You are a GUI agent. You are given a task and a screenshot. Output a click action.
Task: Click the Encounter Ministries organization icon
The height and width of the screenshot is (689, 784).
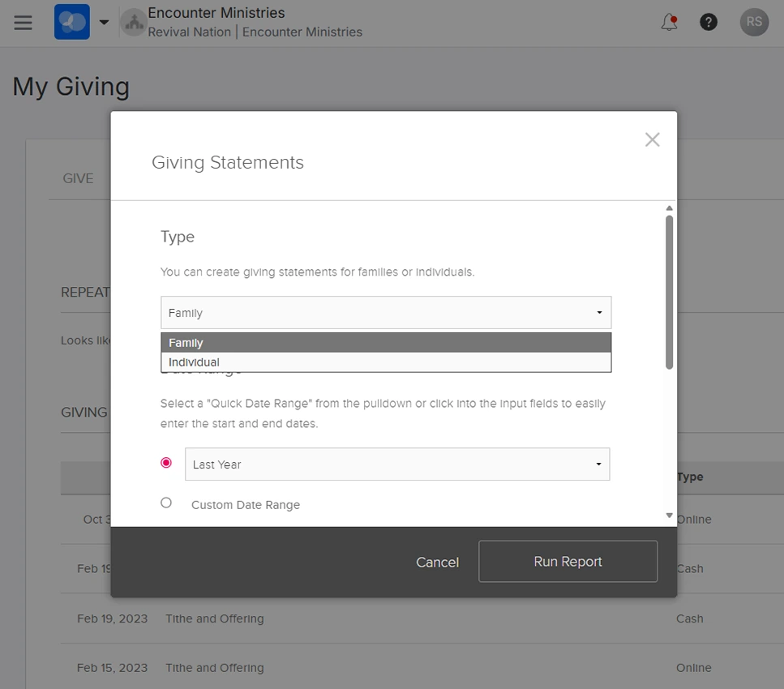click(132, 23)
